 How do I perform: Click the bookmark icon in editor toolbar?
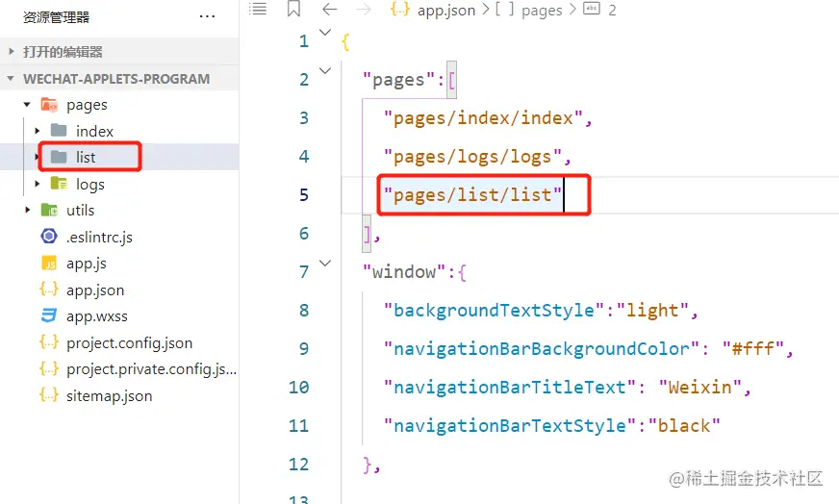coord(293,9)
